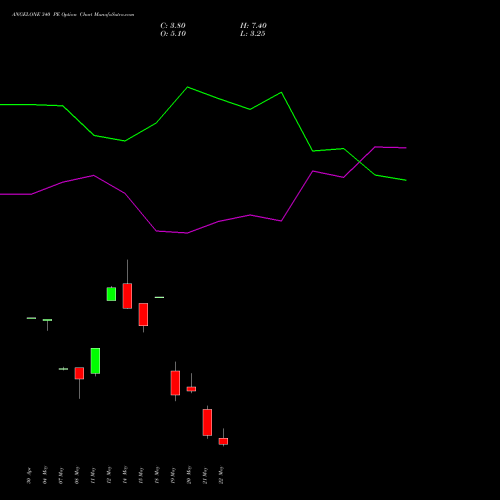Click the low value 'L: 3.25'
500x500 pixels.
point(253,34)
